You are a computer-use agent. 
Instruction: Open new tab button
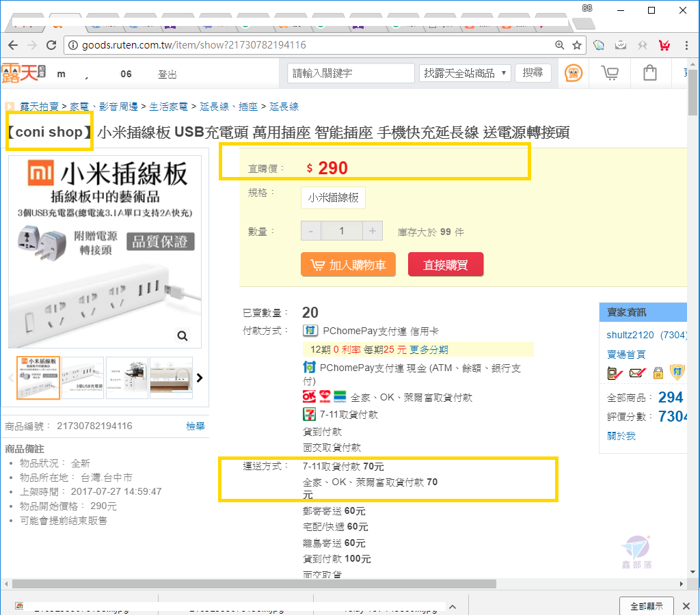coord(584,23)
